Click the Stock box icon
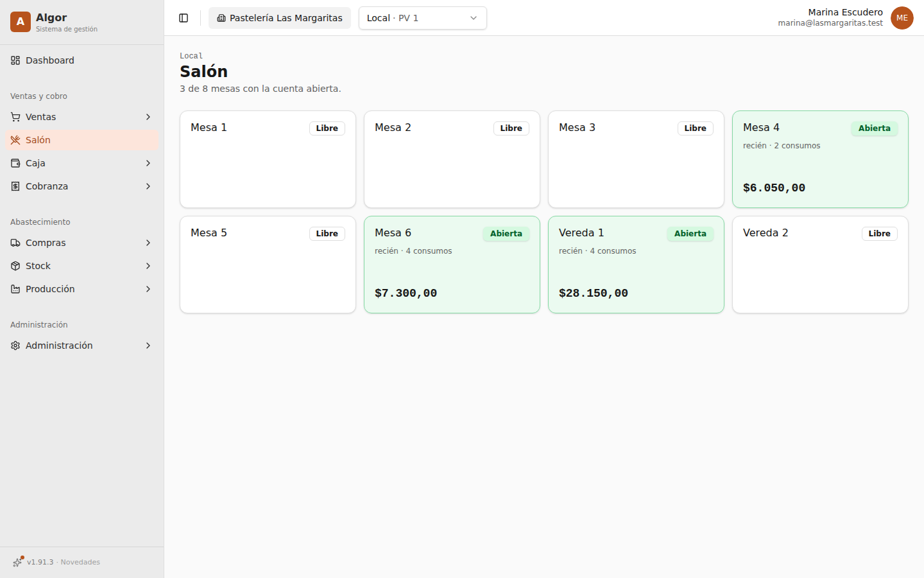Image resolution: width=924 pixels, height=578 pixels. tap(15, 266)
